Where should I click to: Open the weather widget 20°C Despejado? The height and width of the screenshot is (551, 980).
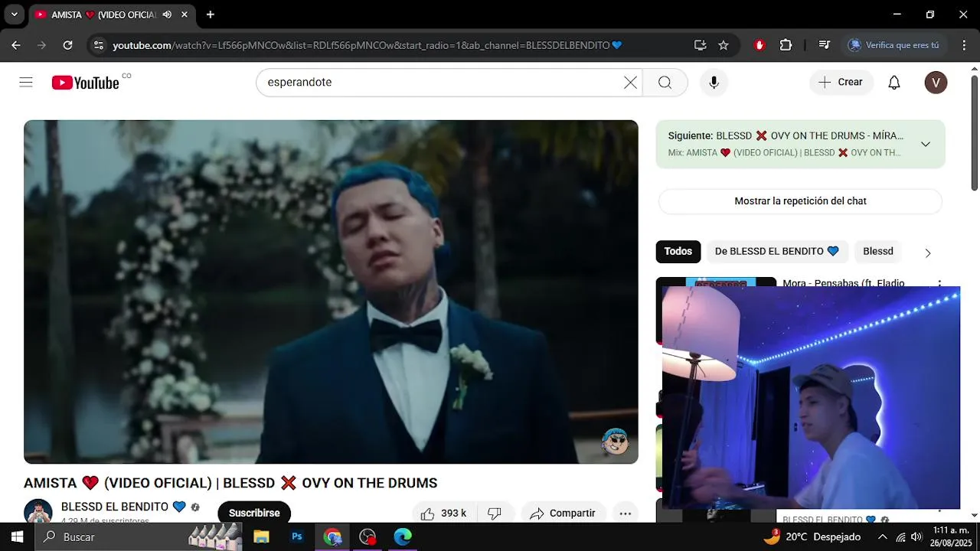[x=812, y=536]
